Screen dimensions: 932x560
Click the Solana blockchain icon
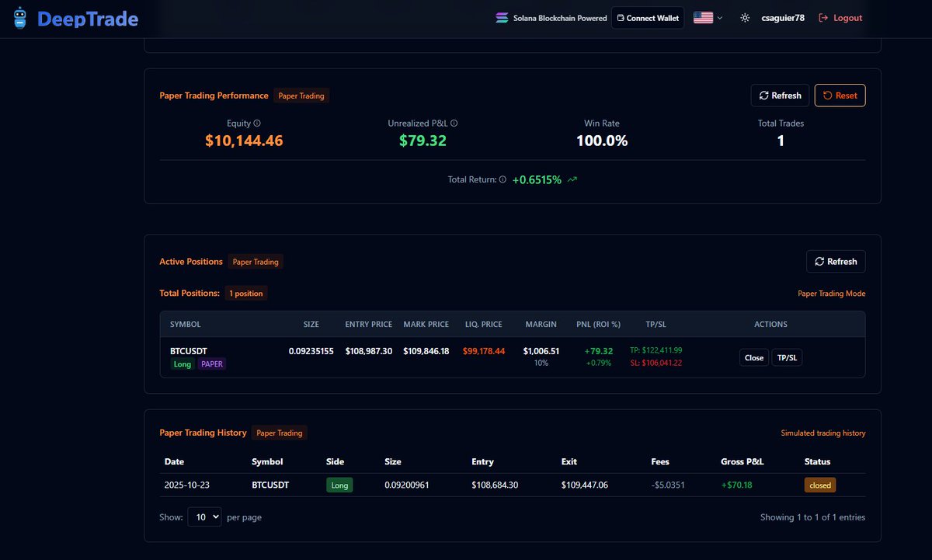501,17
